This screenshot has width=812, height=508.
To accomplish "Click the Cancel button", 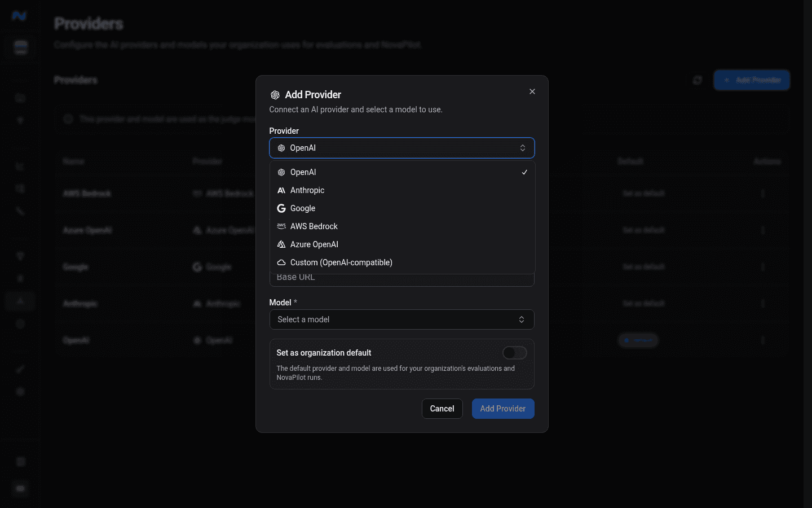I will point(442,409).
